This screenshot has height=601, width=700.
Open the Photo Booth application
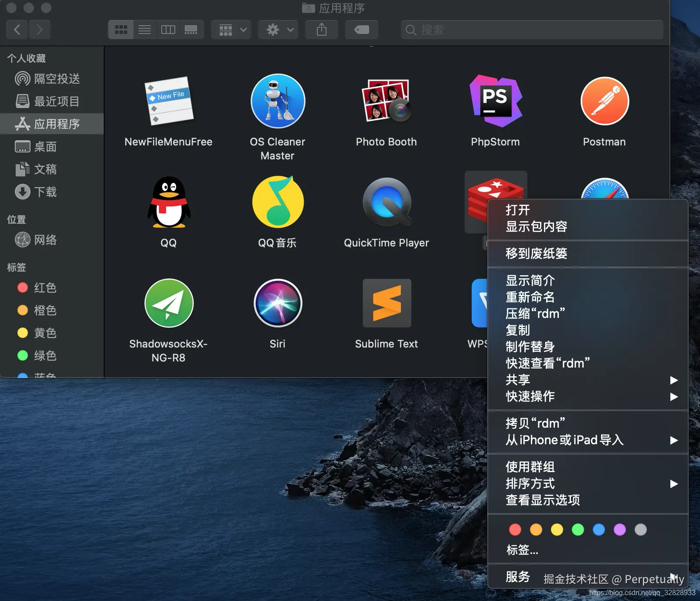click(x=387, y=101)
